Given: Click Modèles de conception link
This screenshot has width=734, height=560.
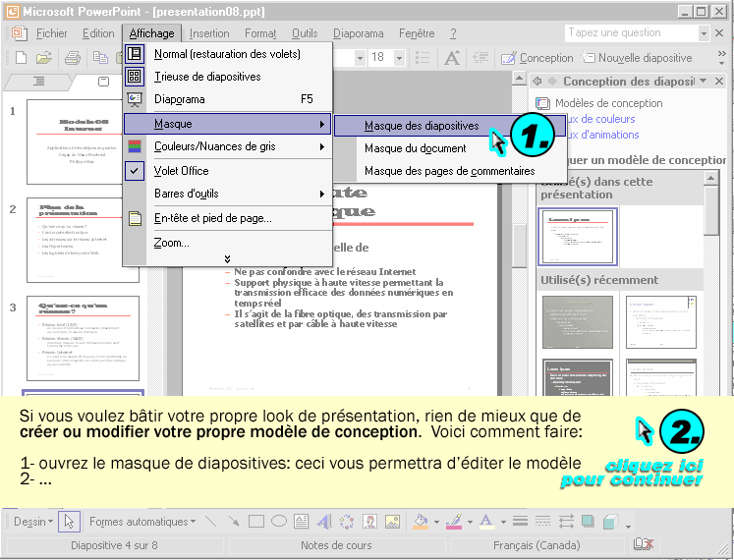Looking at the screenshot, I should [608, 103].
